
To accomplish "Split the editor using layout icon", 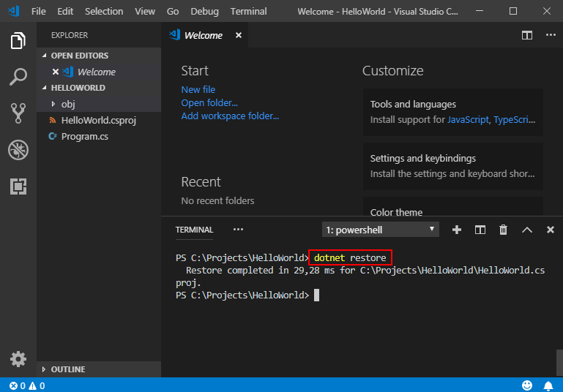I will 526,35.
